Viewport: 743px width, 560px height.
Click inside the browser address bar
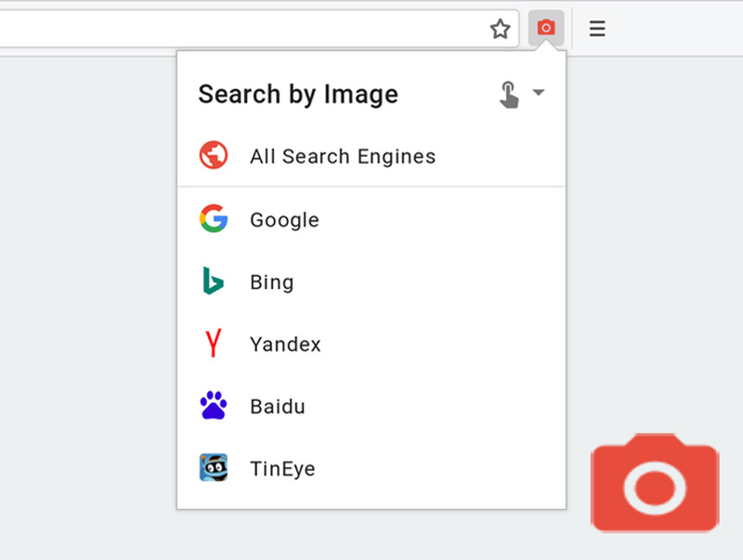[x=241, y=29]
